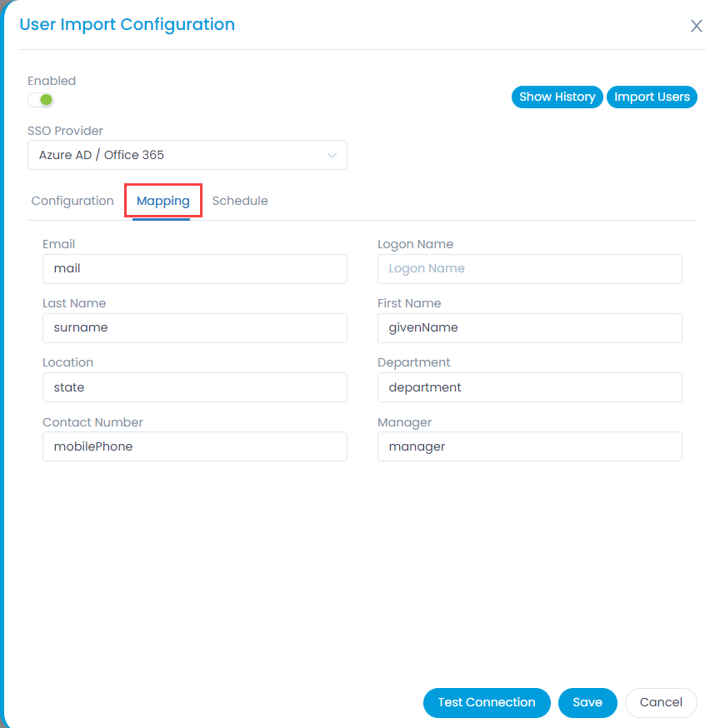Edit the Last Name field containing surname
This screenshot has height=728, width=720.
coord(195,328)
